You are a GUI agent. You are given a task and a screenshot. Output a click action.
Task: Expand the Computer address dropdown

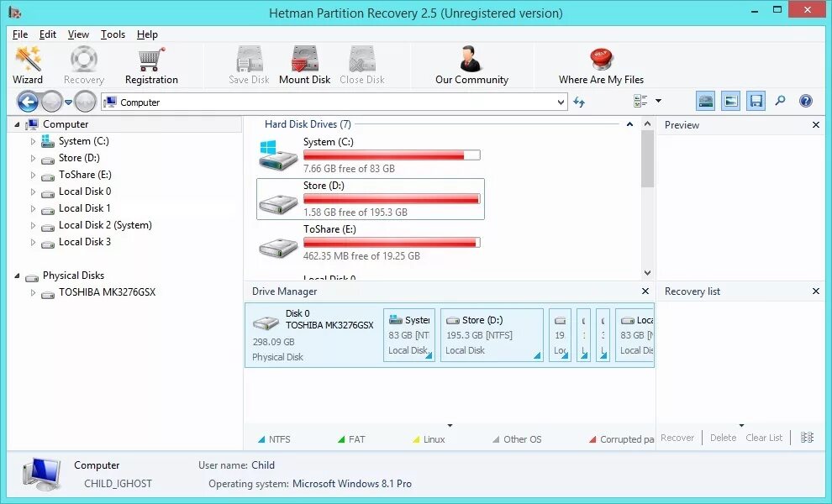click(x=561, y=102)
